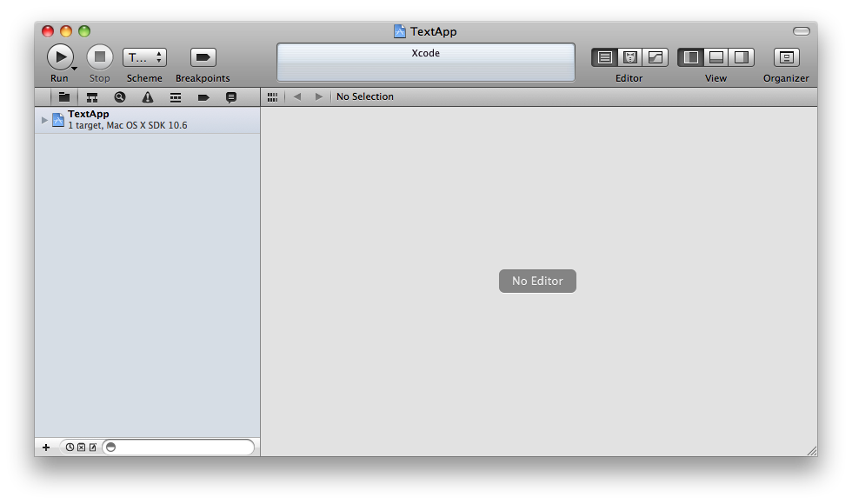Viewport: 852px width, 504px height.
Task: Show the debug area pane
Action: (716, 57)
